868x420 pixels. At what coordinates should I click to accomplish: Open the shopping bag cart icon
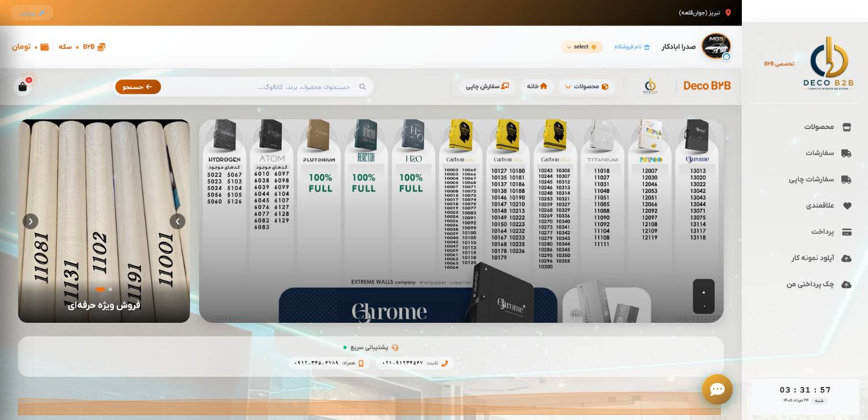[23, 87]
